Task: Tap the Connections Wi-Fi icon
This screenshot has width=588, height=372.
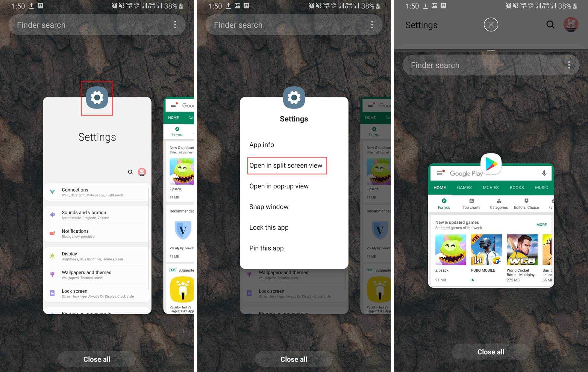Action: [52, 192]
